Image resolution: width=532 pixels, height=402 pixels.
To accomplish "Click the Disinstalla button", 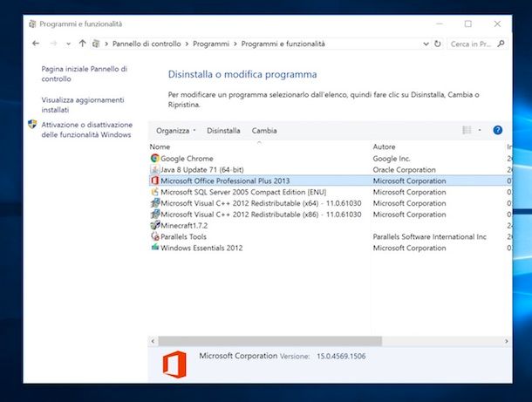I will pyautogui.click(x=223, y=131).
